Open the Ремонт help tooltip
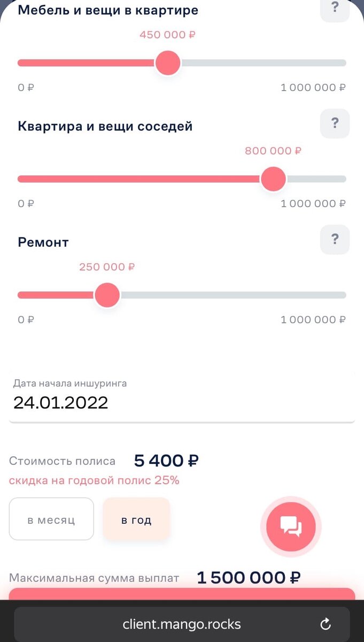The image size is (364, 642). click(x=335, y=240)
